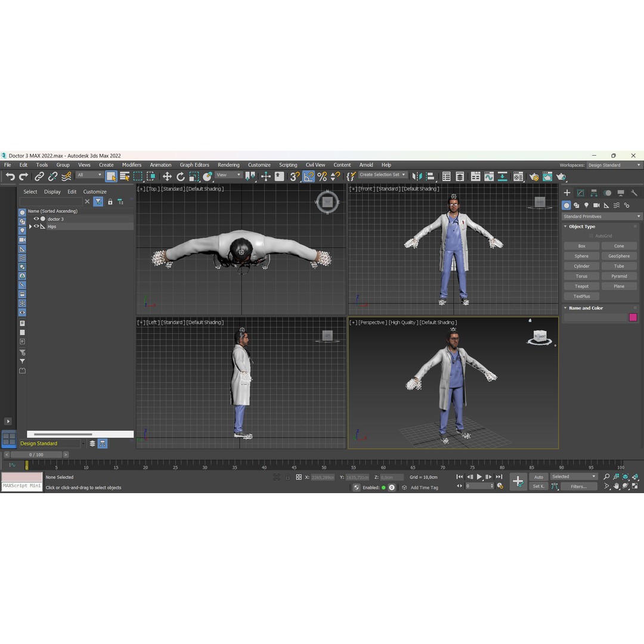The height and width of the screenshot is (644, 644).
Task: Click the Set K. button
Action: pyautogui.click(x=538, y=487)
